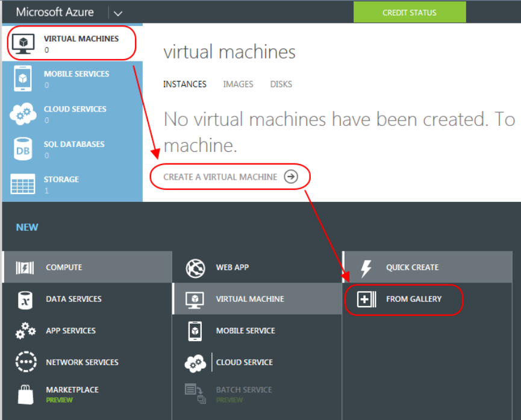Click the Marketplace shopping bag icon

[x=25, y=395]
